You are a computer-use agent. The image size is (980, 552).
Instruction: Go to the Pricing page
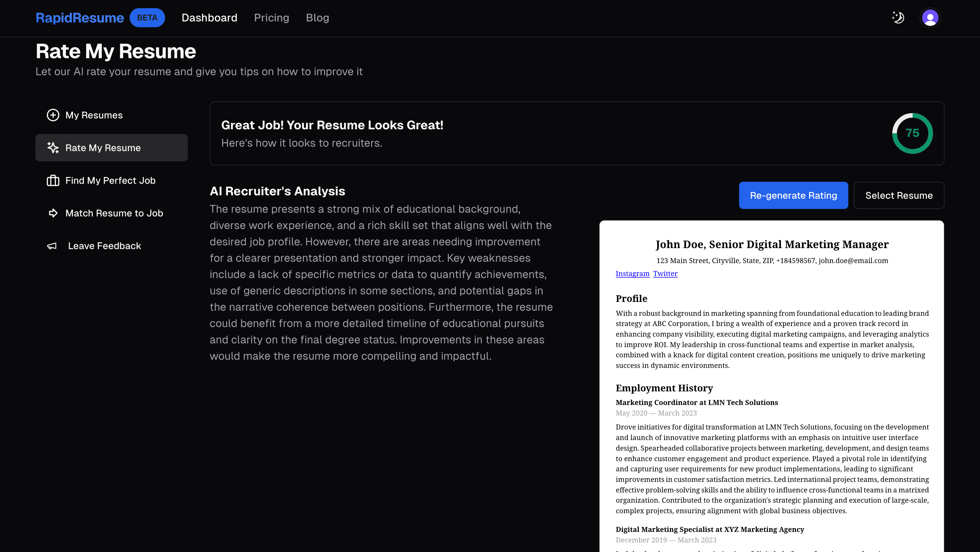tap(271, 17)
